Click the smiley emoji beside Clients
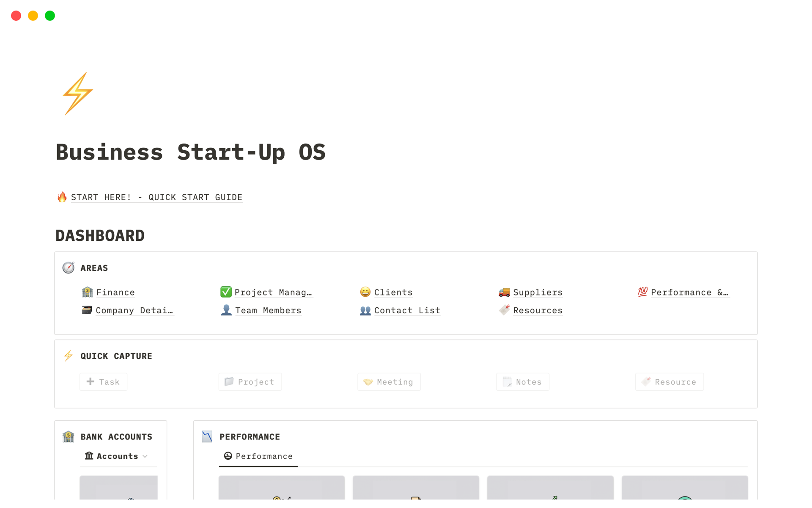Image resolution: width=812 pixels, height=508 pixels. coord(365,292)
